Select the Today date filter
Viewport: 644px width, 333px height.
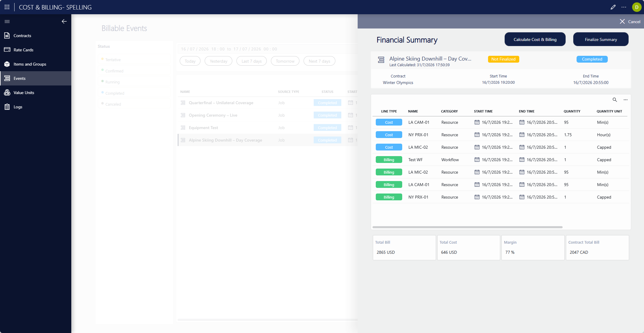pos(190,61)
